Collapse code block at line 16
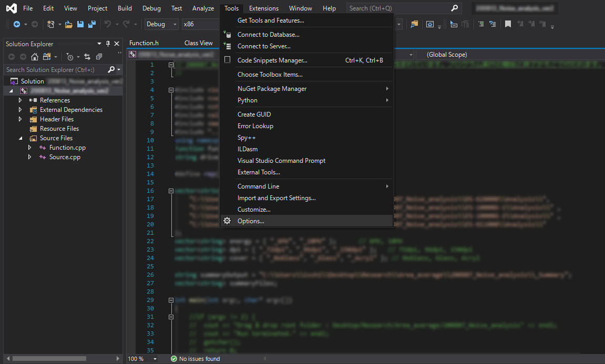This screenshot has width=605, height=364. point(171,191)
